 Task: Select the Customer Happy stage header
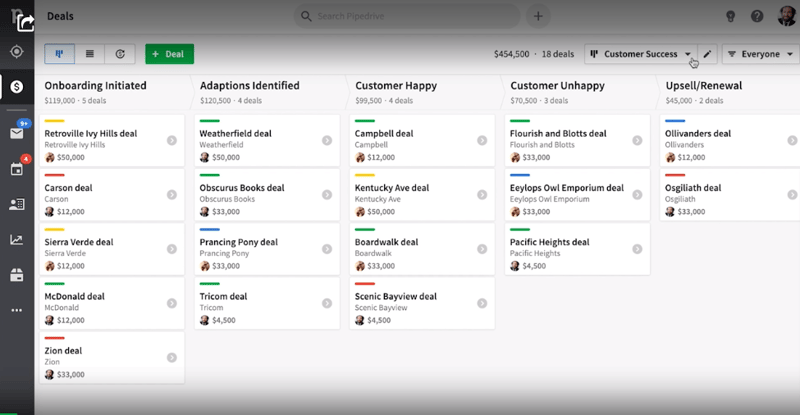(396, 86)
